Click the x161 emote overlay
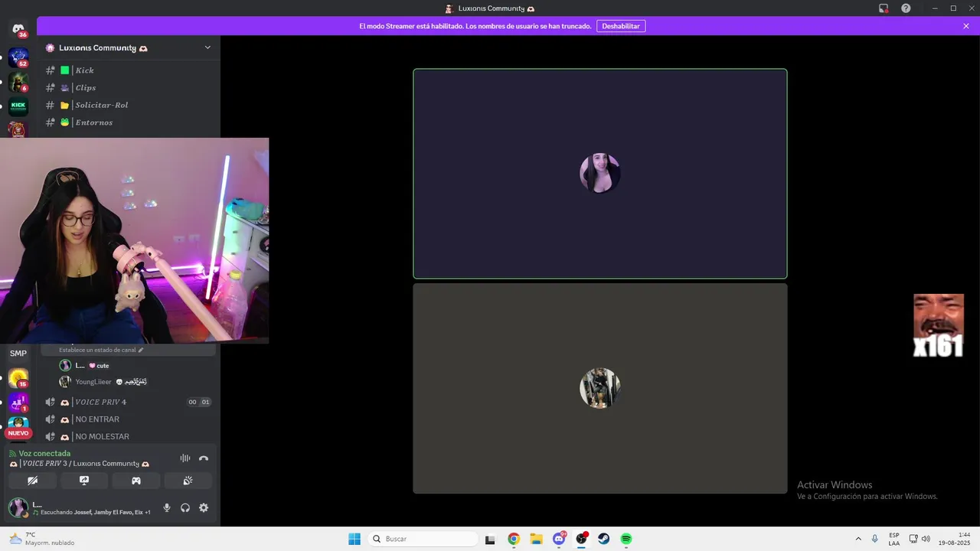The width and height of the screenshot is (980, 551). [939, 326]
